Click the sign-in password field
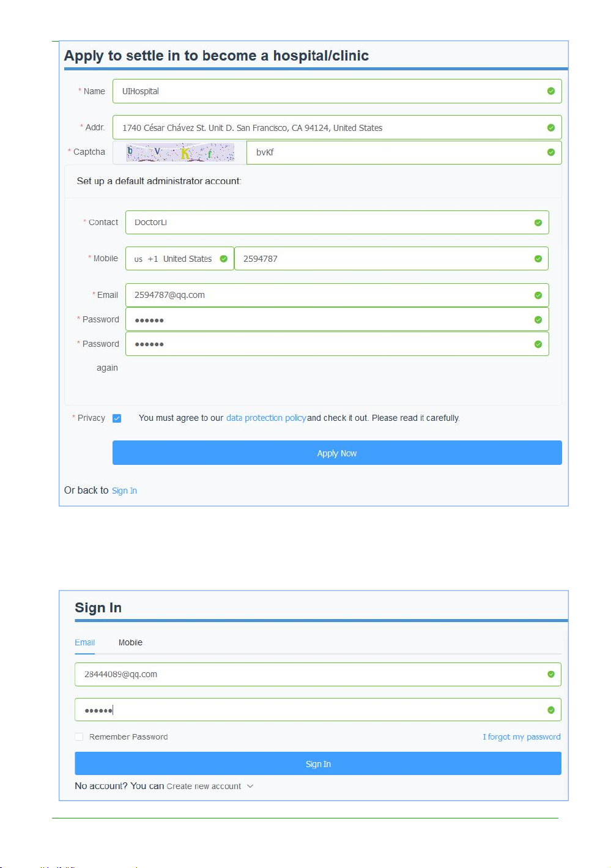The width and height of the screenshot is (611, 868). point(318,710)
